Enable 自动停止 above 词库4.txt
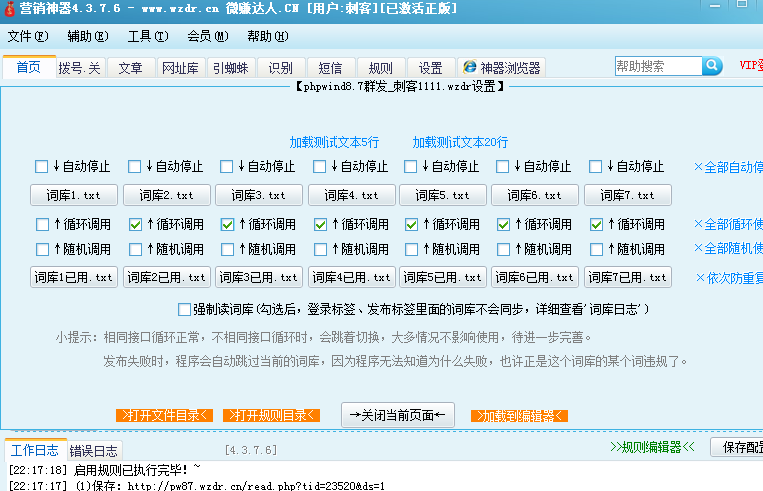This screenshot has height=491, width=763. 320,167
